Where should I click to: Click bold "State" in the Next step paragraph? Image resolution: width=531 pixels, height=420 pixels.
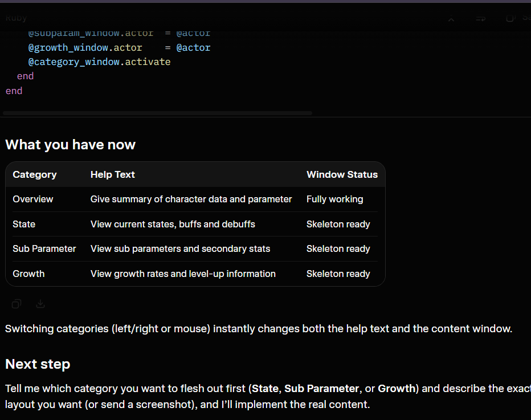point(265,389)
